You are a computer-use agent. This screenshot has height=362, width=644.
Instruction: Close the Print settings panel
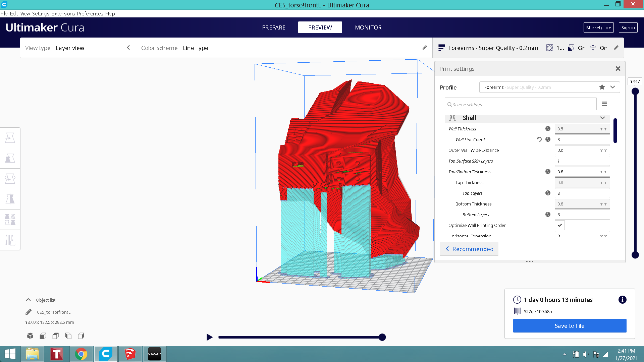tap(618, 68)
